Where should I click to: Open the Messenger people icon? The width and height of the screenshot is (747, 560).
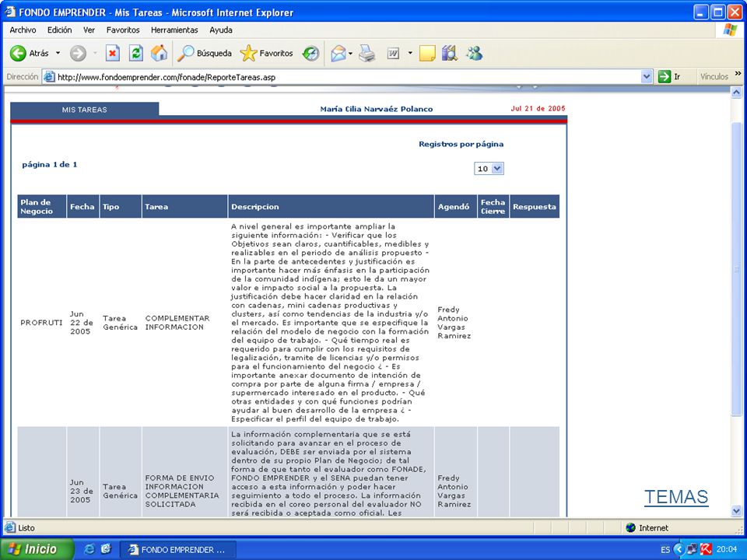pyautogui.click(x=474, y=54)
